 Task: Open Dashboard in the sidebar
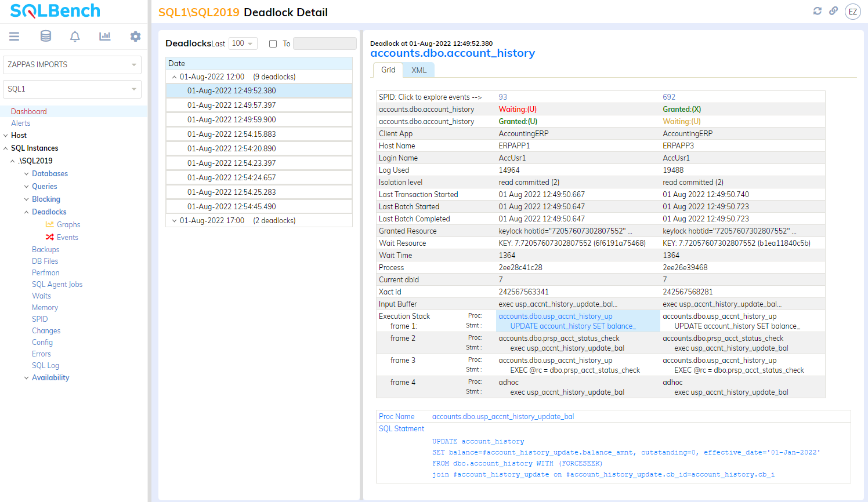pos(29,111)
